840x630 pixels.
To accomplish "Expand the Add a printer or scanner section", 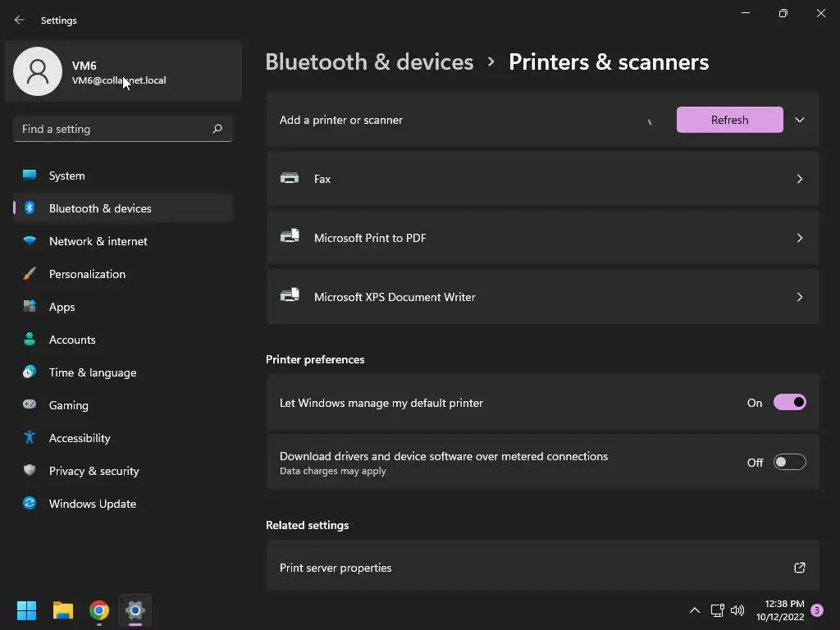I will (799, 120).
